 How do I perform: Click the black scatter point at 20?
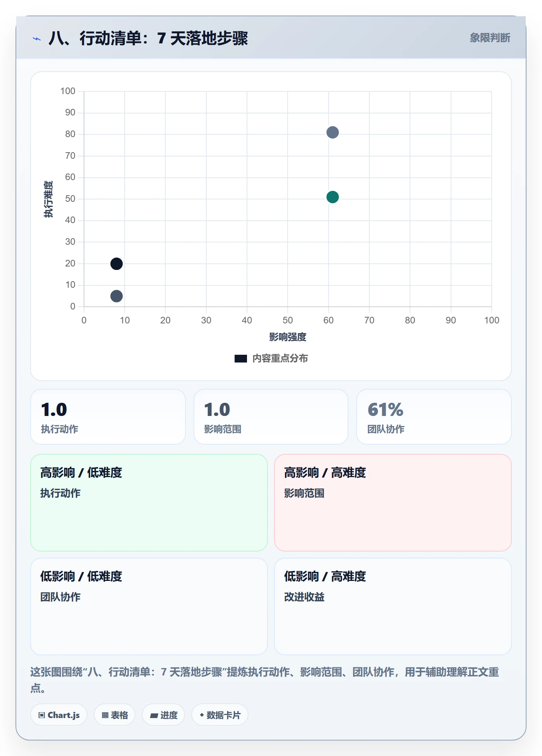tap(117, 264)
